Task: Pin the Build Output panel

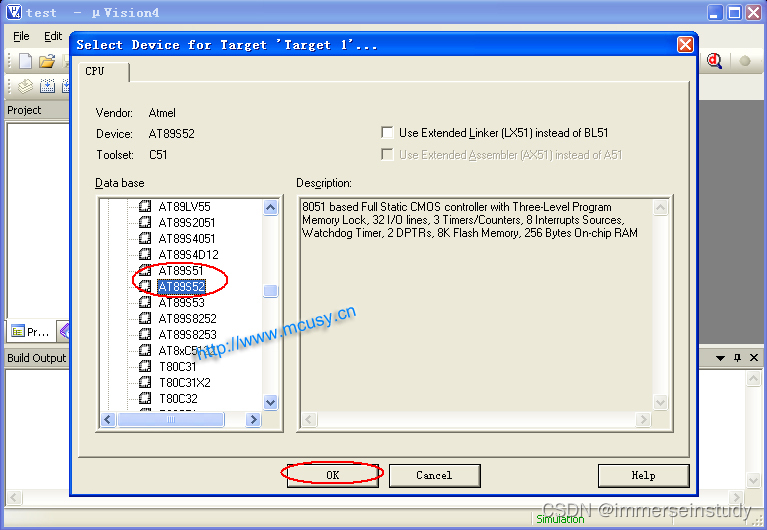Action: 737,358
